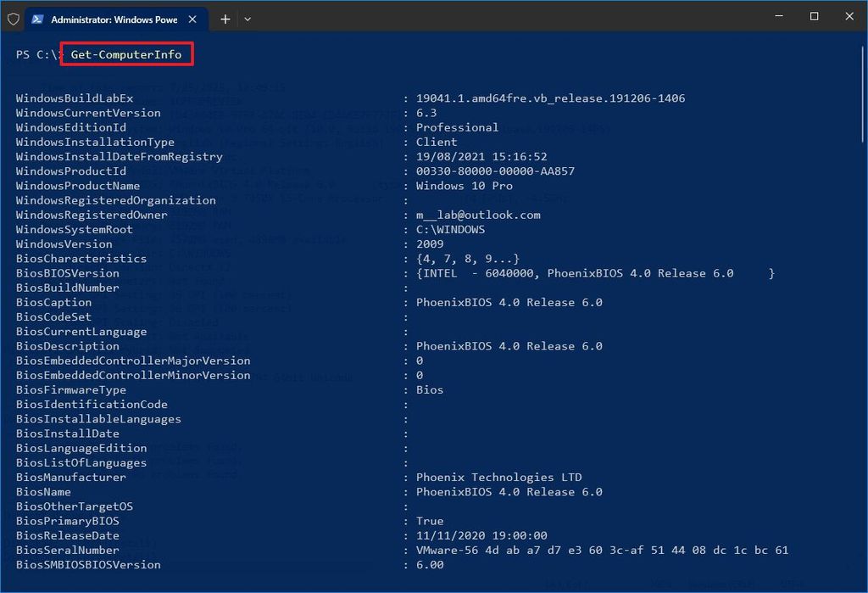
Task: Open a new terminal tab with the plus button
Action: tap(225, 17)
